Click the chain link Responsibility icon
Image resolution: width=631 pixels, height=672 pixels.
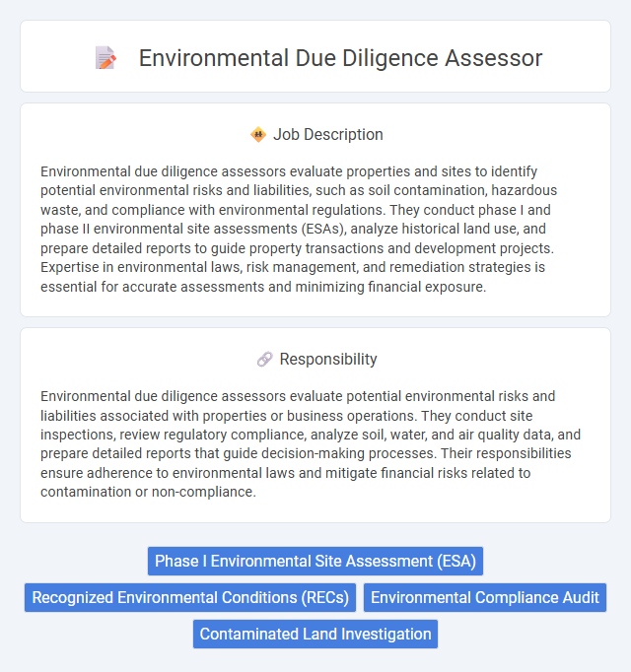click(x=264, y=359)
